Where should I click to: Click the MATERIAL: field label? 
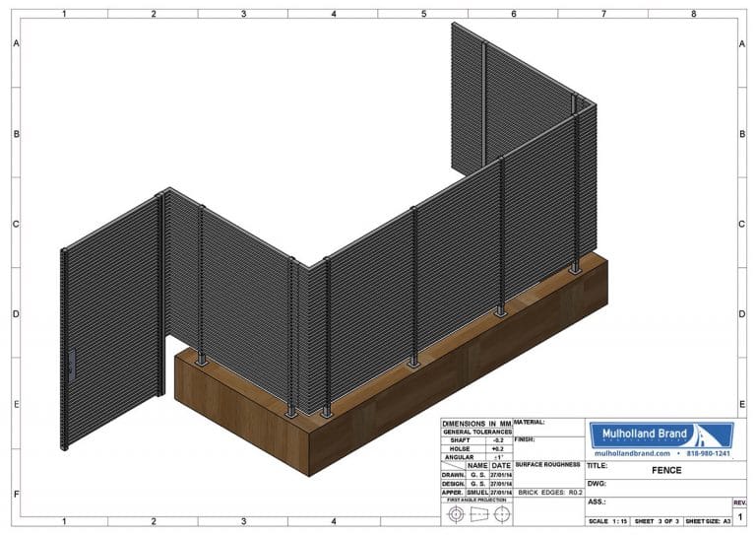(529, 422)
